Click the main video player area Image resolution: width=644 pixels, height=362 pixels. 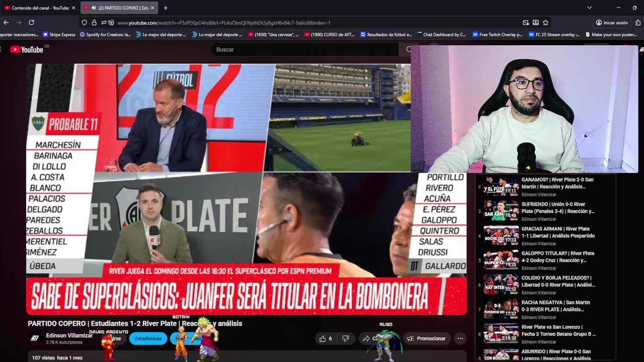click(246, 189)
